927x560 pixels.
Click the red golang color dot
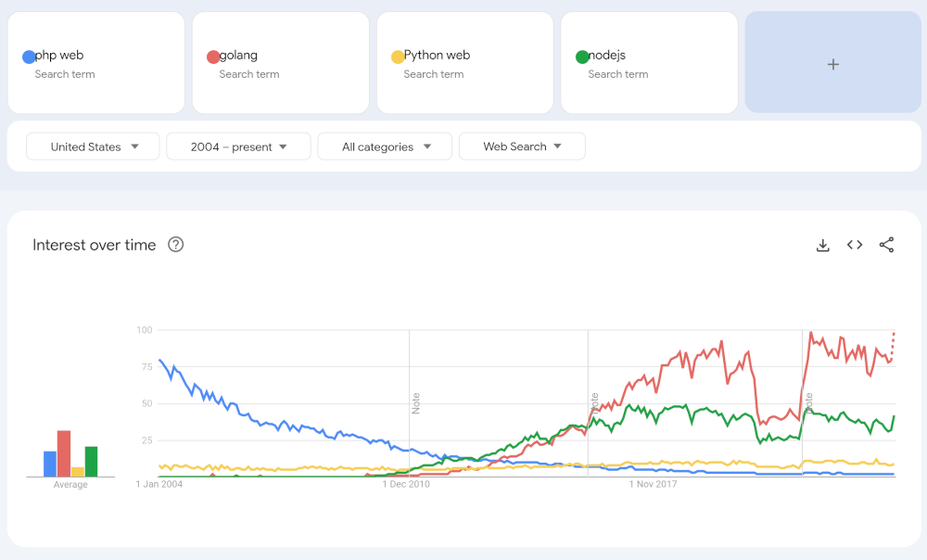click(213, 57)
